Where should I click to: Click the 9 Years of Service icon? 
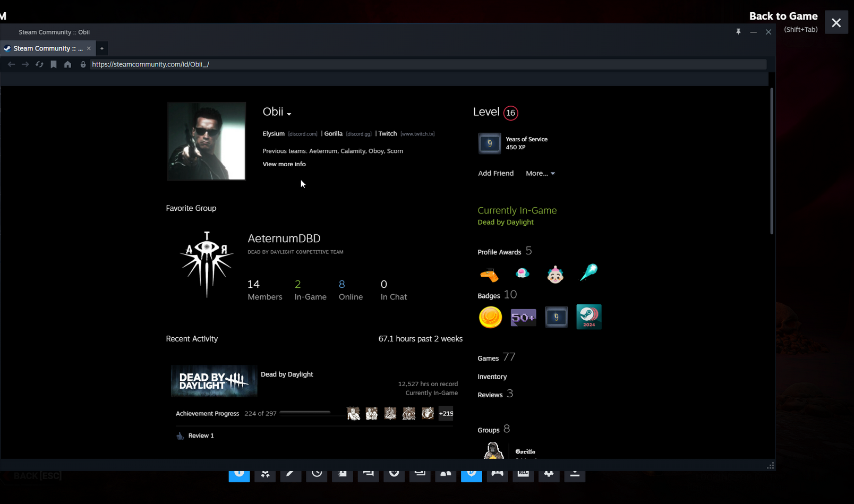pos(490,143)
